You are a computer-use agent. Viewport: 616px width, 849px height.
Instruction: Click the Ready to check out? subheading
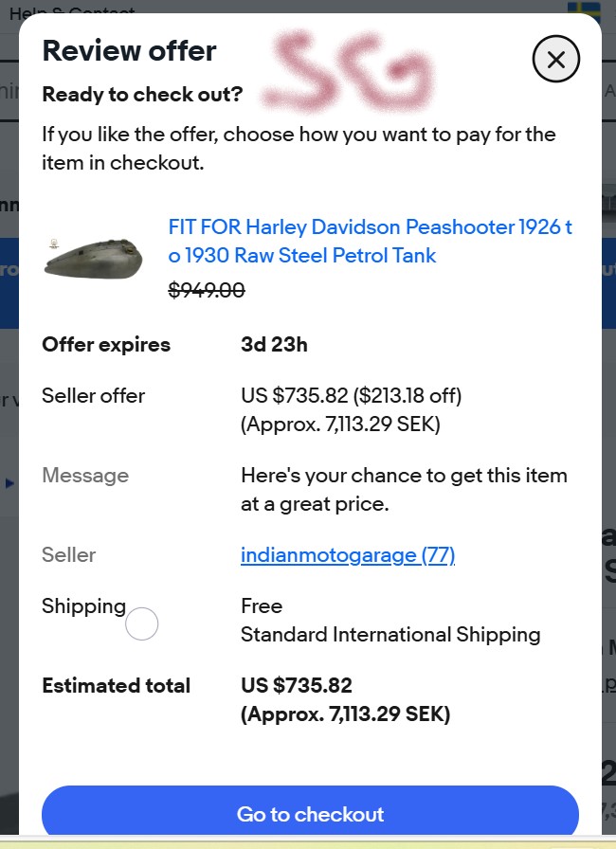142,95
